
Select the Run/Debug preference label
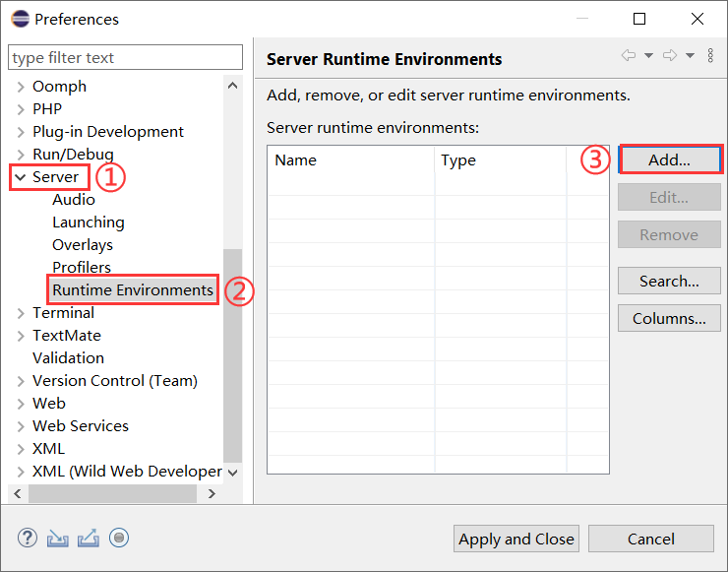[73, 155]
